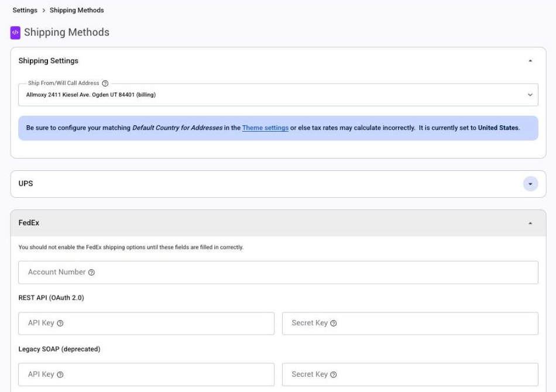556x392 pixels.
Task: Collapse the Shipping Settings section
Action: 530,61
